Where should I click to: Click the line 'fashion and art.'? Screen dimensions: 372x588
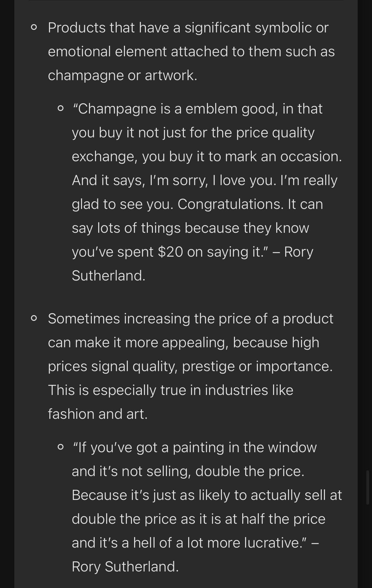click(x=98, y=414)
